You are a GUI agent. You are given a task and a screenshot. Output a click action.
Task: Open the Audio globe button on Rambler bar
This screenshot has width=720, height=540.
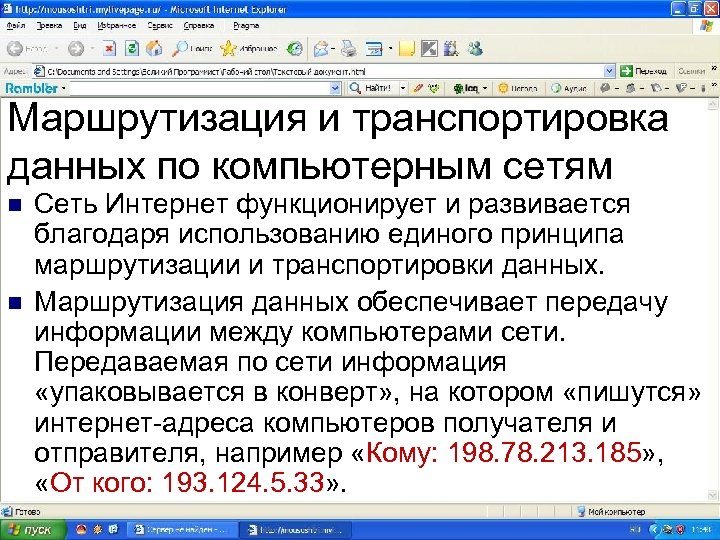(569, 88)
